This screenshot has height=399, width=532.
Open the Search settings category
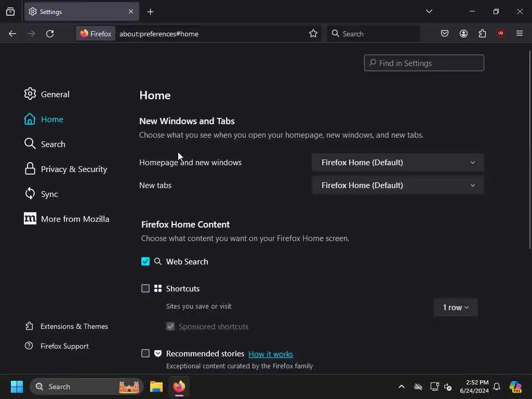(x=45, y=144)
